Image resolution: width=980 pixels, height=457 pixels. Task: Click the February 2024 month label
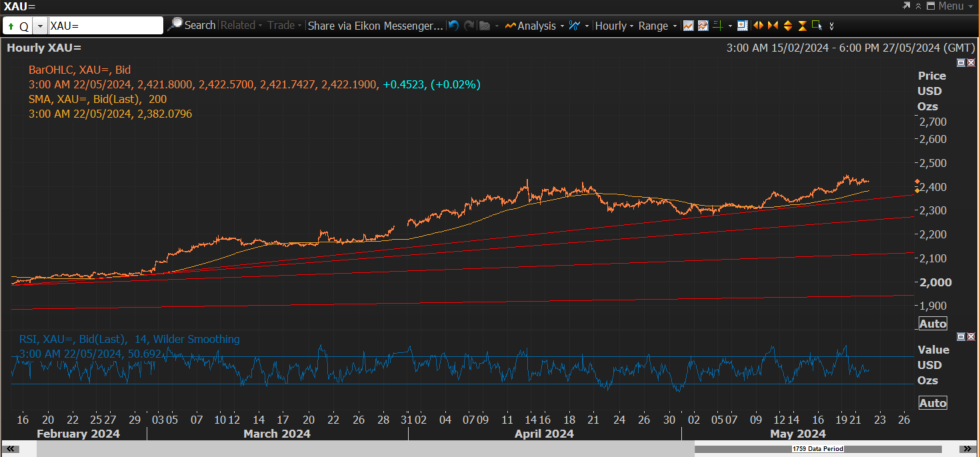coord(78,433)
